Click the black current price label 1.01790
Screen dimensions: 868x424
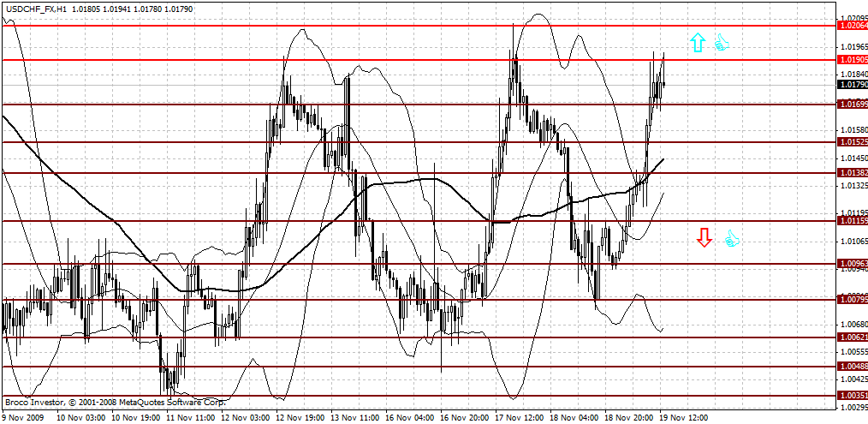coord(853,85)
